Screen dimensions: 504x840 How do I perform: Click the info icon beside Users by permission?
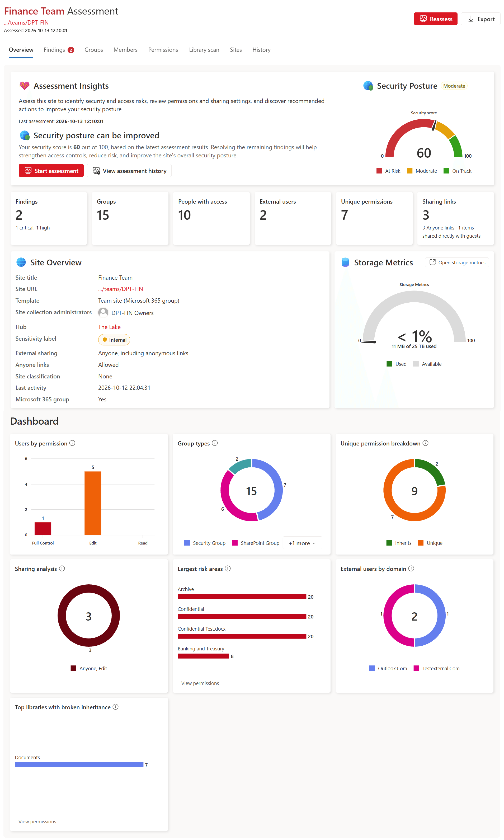(x=72, y=443)
